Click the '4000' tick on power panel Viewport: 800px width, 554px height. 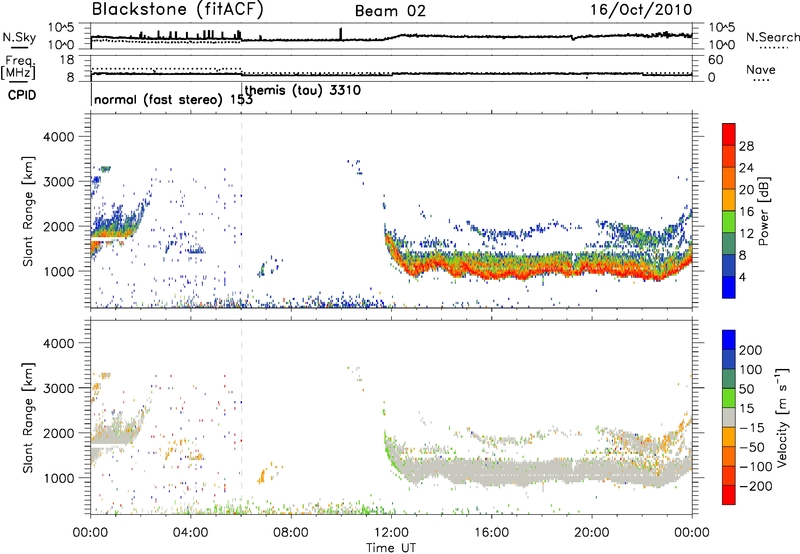coord(59,137)
